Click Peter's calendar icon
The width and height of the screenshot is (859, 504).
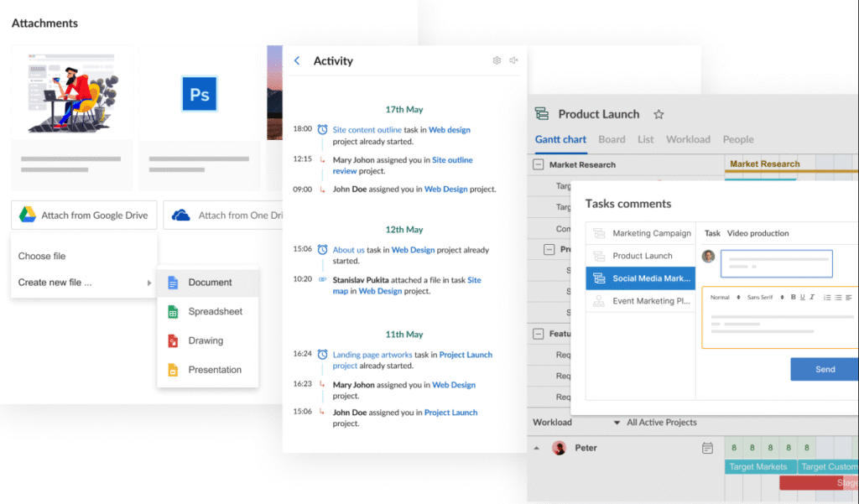tap(707, 448)
